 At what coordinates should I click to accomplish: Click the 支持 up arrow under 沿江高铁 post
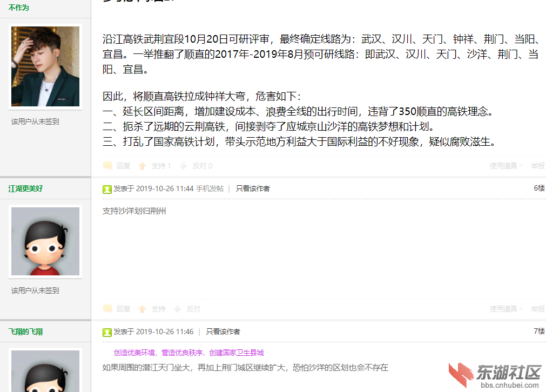142,166
